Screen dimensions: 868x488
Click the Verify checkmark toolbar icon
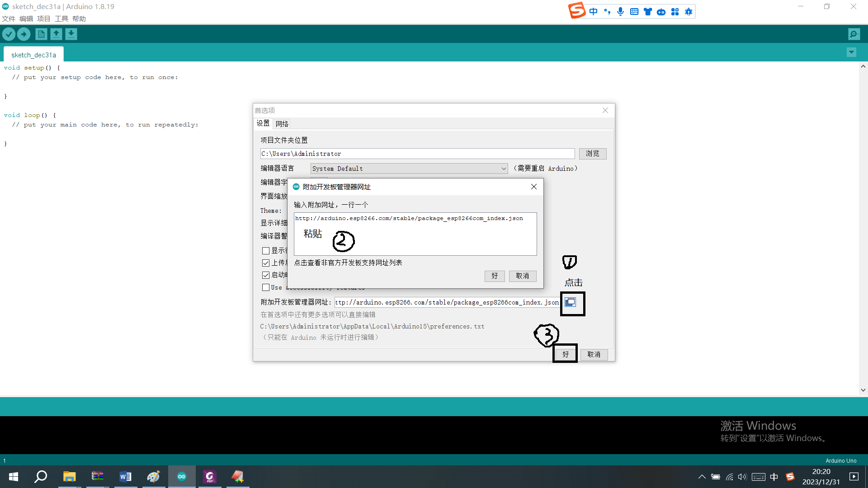(x=9, y=34)
